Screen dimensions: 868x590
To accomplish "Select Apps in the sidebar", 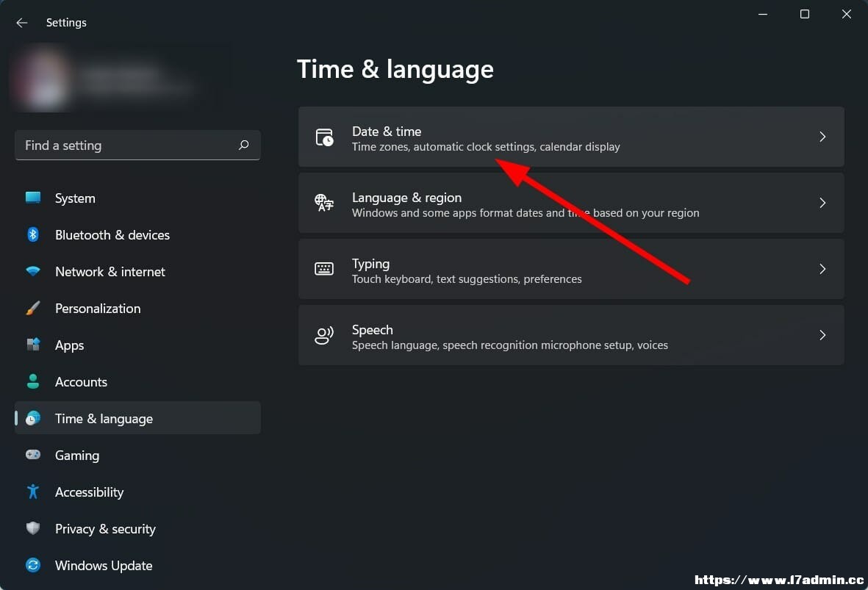I will (x=137, y=345).
